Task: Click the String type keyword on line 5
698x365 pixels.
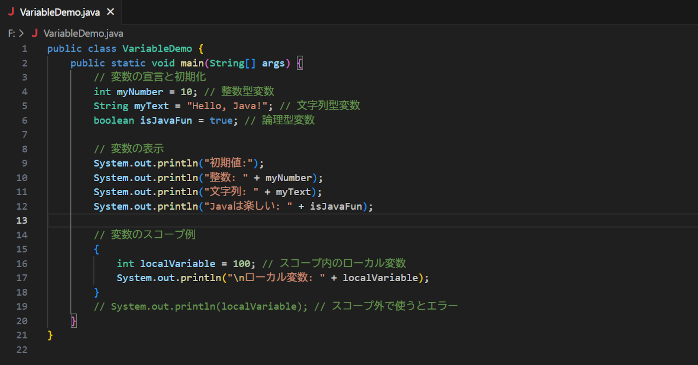Action: pyautogui.click(x=111, y=106)
